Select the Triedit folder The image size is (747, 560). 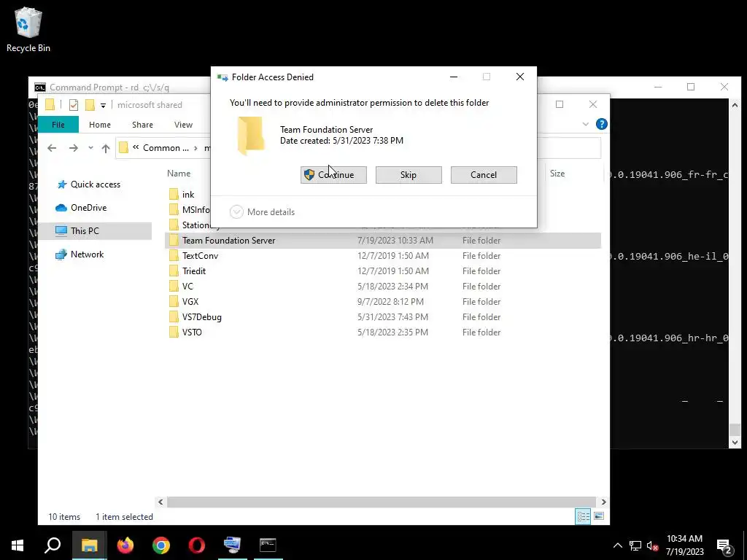pos(194,271)
